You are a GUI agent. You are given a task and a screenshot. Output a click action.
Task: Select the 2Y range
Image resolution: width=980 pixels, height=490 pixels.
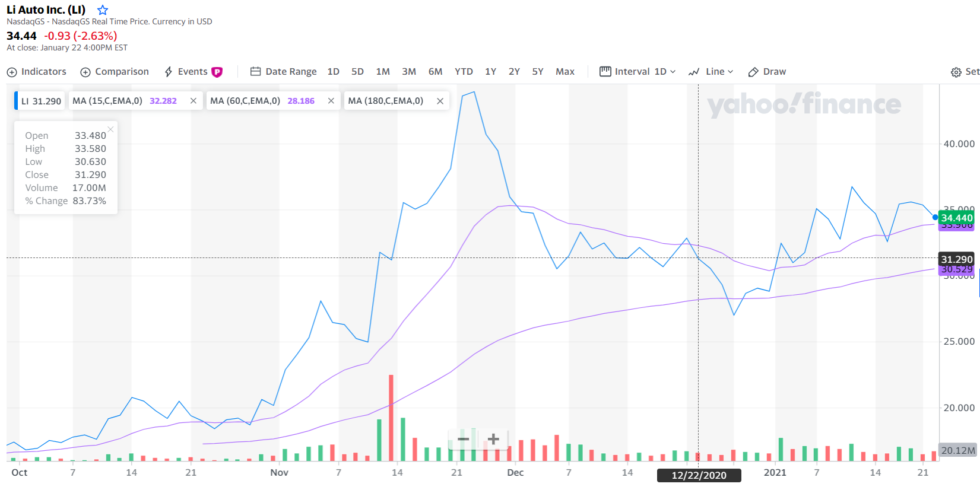pos(514,72)
